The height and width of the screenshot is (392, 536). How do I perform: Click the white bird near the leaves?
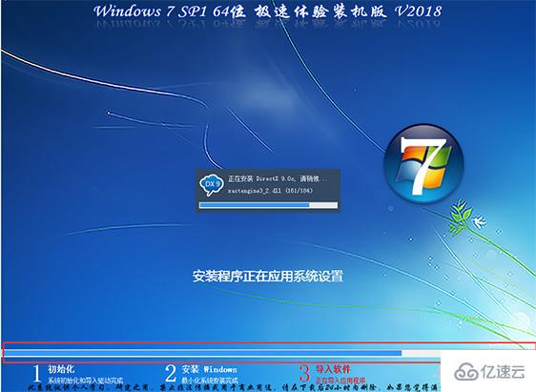[x=480, y=222]
